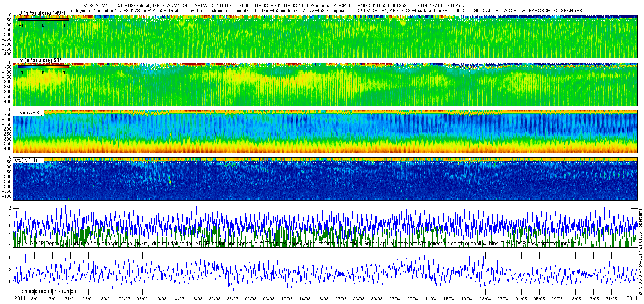The image size is (644, 304).
Task: Click the '10/02' date tick label
Action: pos(161,299)
